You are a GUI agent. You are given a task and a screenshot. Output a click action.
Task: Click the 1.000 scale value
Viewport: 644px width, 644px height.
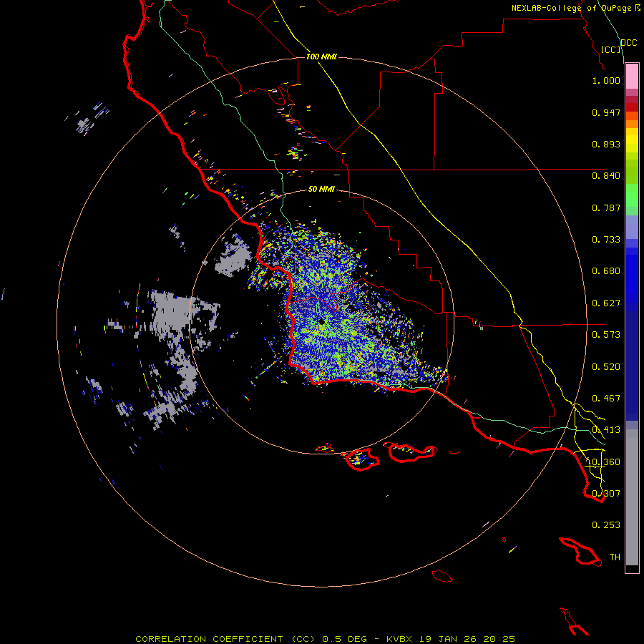point(606,80)
